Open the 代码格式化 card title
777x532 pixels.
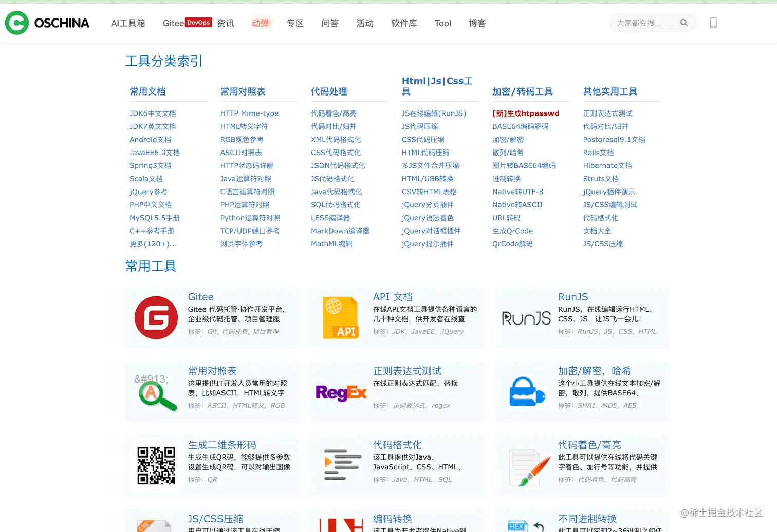tap(397, 445)
